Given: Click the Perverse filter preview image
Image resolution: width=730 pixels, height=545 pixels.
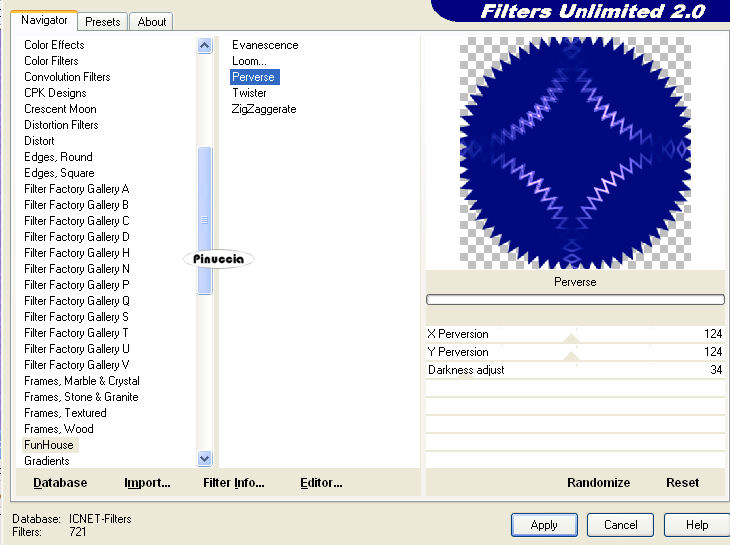Looking at the screenshot, I should pyautogui.click(x=575, y=153).
